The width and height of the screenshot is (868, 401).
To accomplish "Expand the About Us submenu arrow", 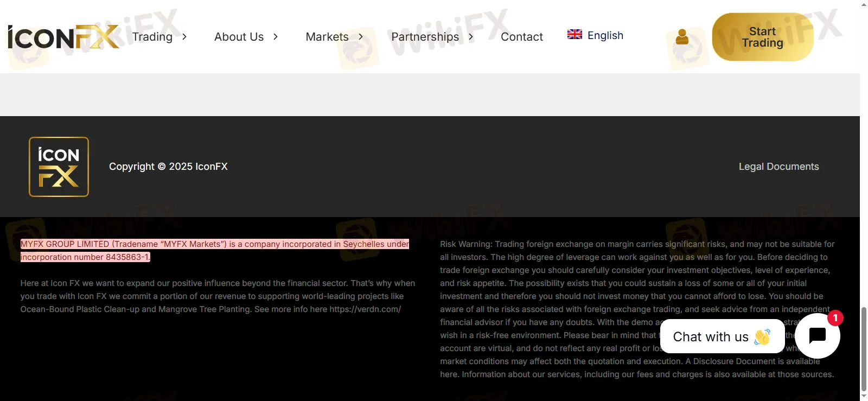I will 276,37.
